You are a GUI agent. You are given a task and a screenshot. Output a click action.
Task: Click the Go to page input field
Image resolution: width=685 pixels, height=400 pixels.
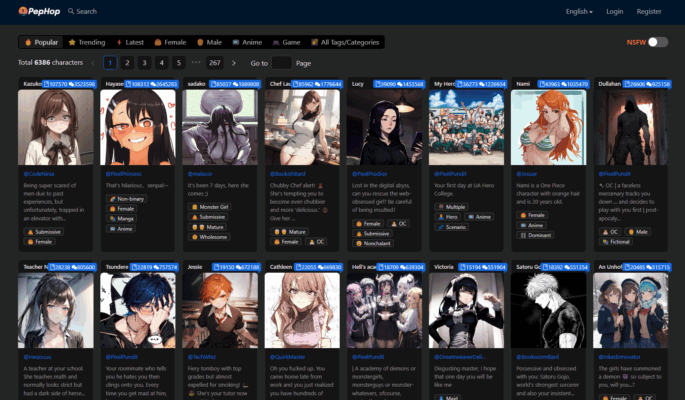pos(281,62)
